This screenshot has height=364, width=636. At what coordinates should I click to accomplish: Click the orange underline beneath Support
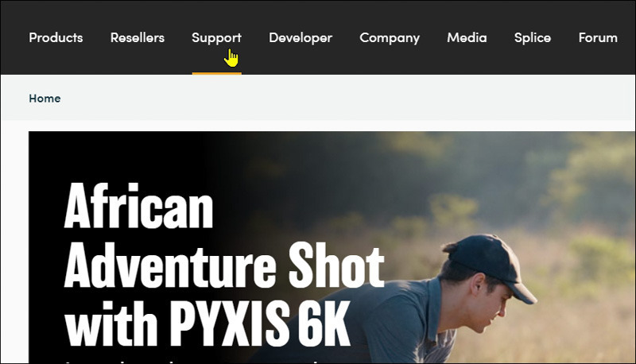(x=216, y=73)
